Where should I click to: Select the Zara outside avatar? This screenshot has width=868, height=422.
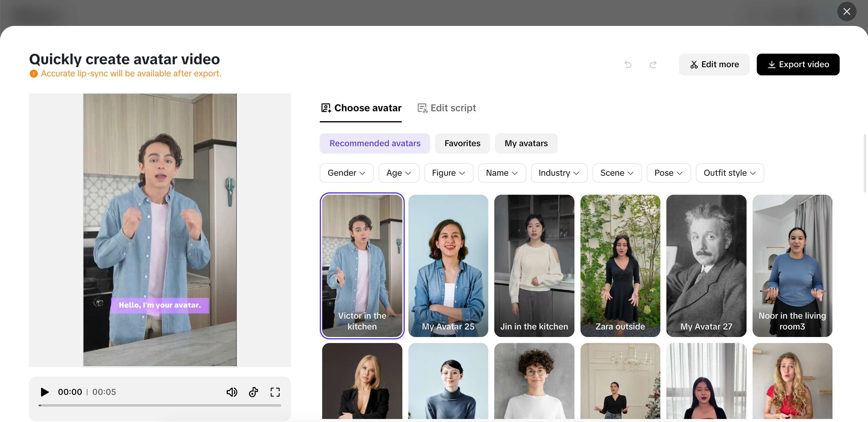coord(620,266)
